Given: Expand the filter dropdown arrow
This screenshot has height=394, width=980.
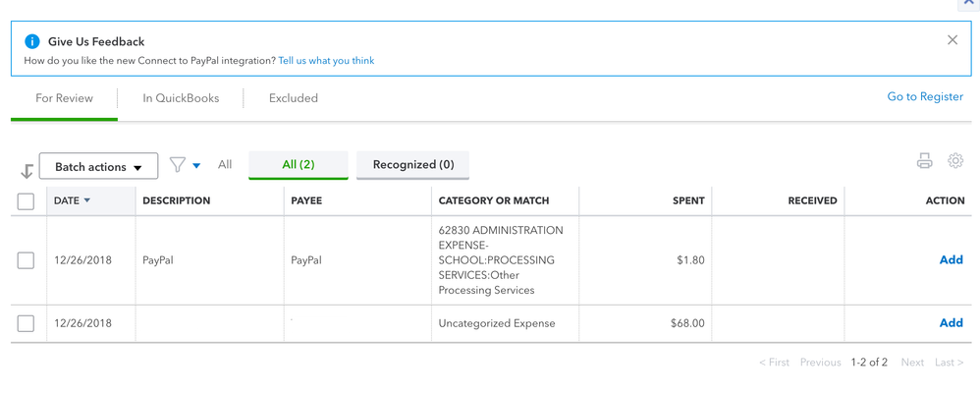Looking at the screenshot, I should point(196,166).
